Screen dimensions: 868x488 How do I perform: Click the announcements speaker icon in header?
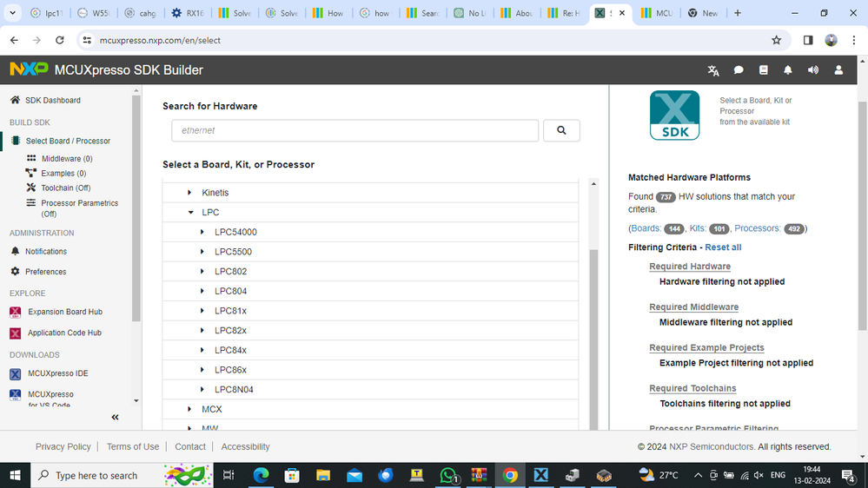point(813,69)
